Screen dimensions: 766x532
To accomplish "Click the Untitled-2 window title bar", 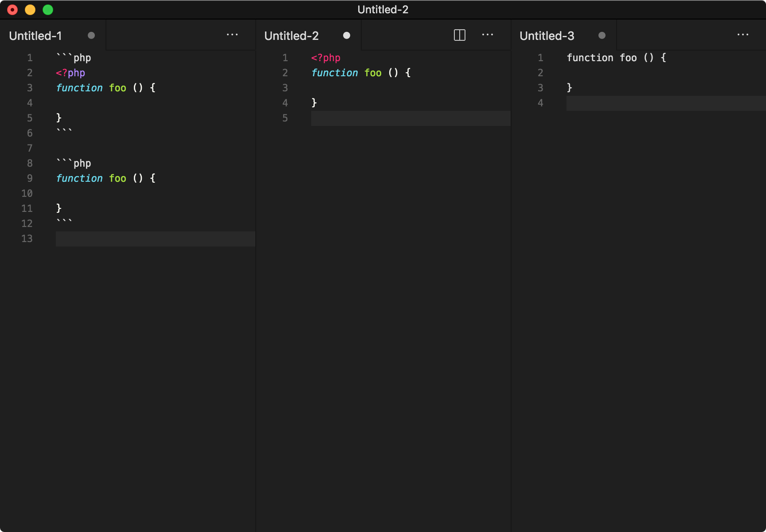I will pos(383,9).
